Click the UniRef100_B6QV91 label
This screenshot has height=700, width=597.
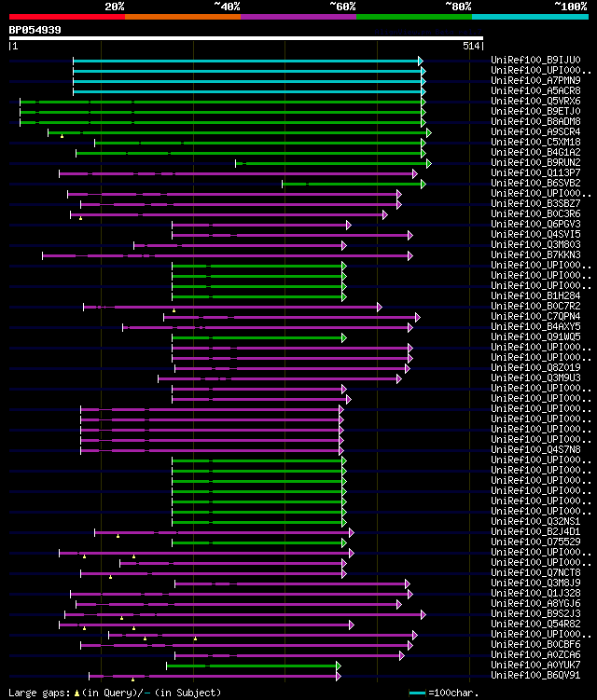tap(535, 677)
